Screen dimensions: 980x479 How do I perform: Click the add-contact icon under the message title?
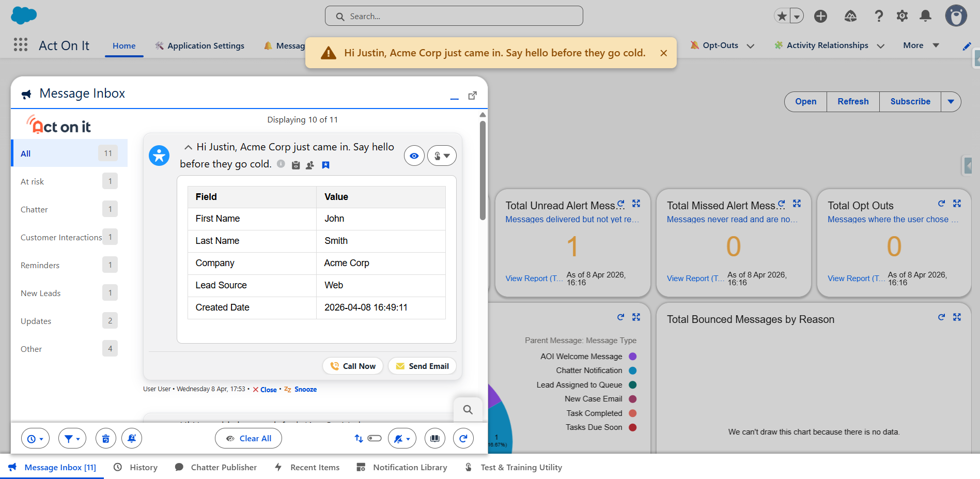pyautogui.click(x=310, y=164)
